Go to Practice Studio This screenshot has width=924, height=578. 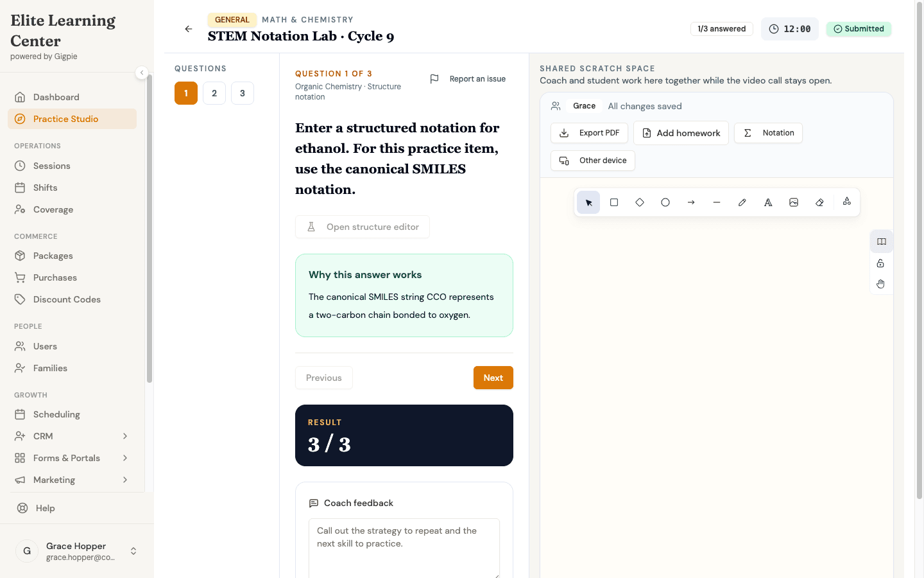(72, 119)
